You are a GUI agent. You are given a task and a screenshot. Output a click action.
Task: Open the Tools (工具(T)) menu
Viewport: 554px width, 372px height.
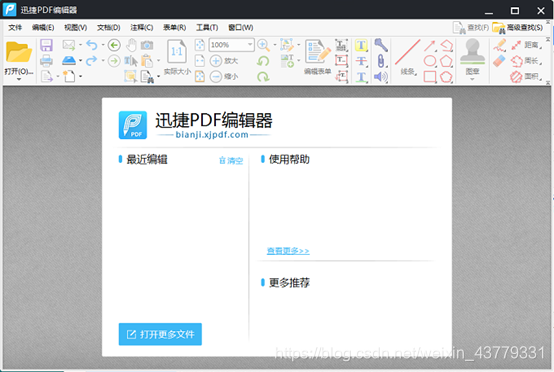pyautogui.click(x=207, y=28)
